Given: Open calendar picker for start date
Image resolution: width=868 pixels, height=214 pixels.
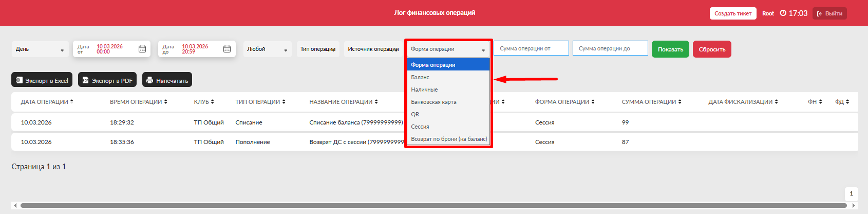Looking at the screenshot, I should pos(142,49).
